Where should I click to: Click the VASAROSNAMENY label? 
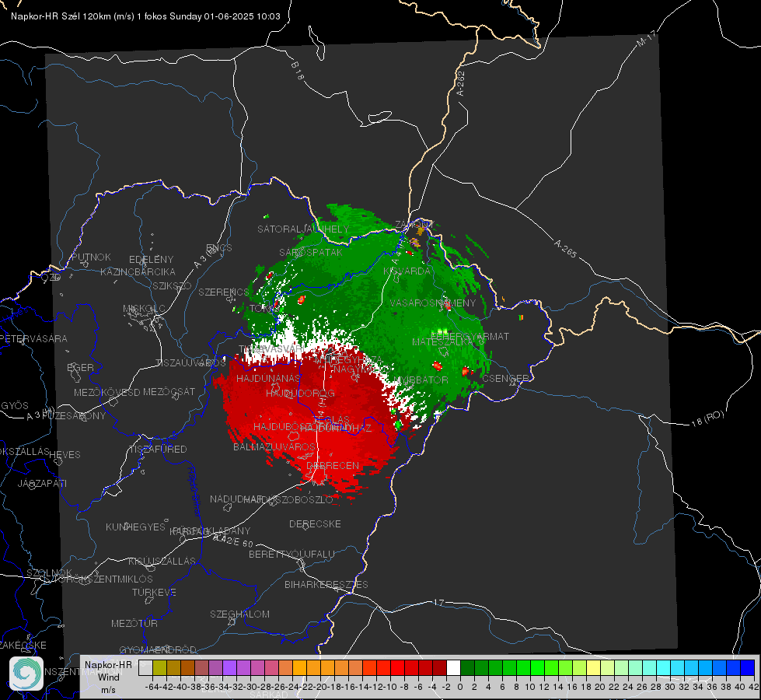[x=433, y=303]
